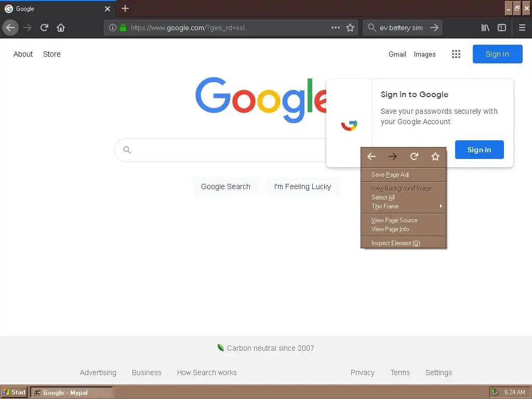This screenshot has width=532, height=399.
Task: Submit the 'ev battery sim' search arrow
Action: click(434, 28)
